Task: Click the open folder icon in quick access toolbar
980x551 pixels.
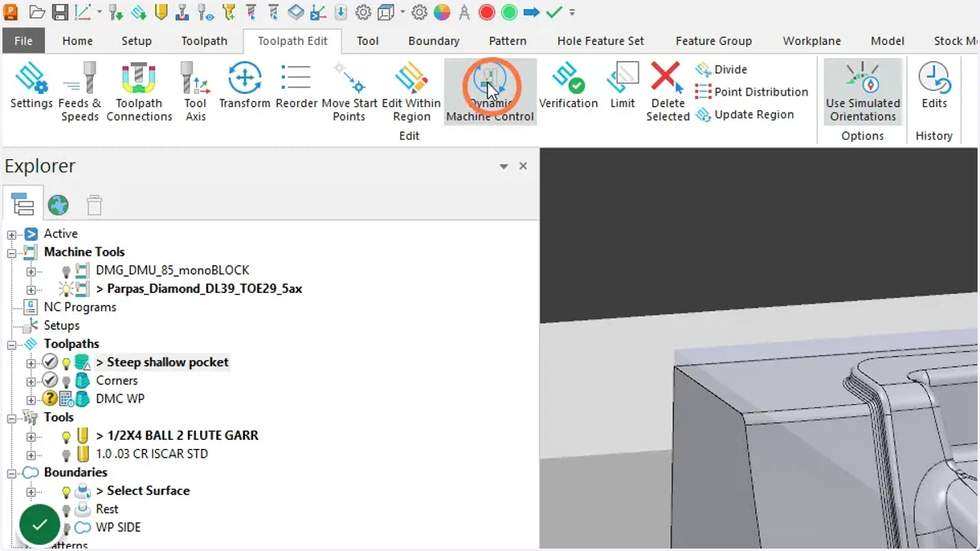Action: coord(37,12)
